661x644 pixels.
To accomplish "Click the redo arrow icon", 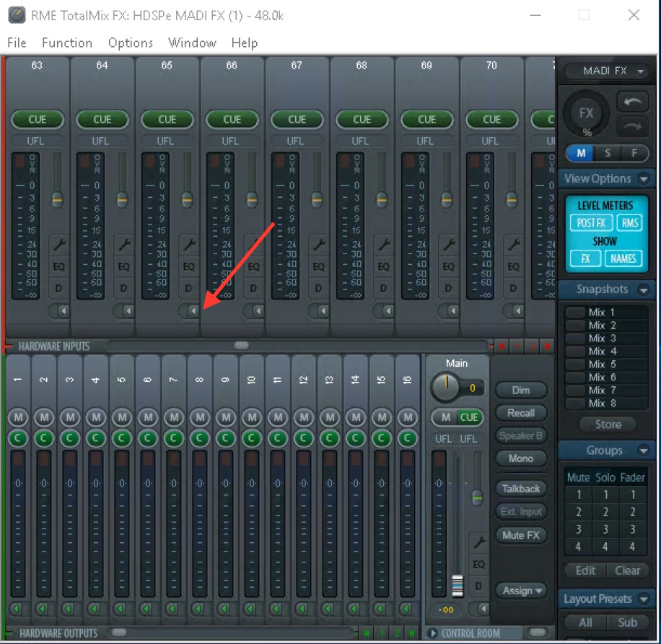I will (x=632, y=126).
